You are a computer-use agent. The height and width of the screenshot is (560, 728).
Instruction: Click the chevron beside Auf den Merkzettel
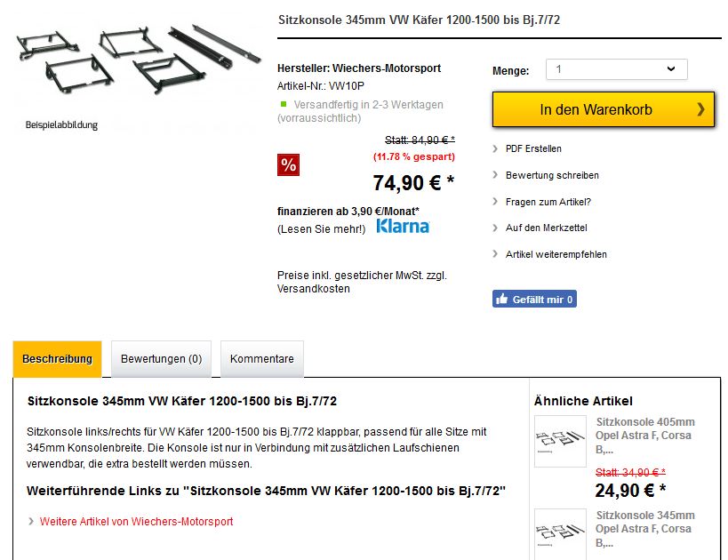pos(495,228)
